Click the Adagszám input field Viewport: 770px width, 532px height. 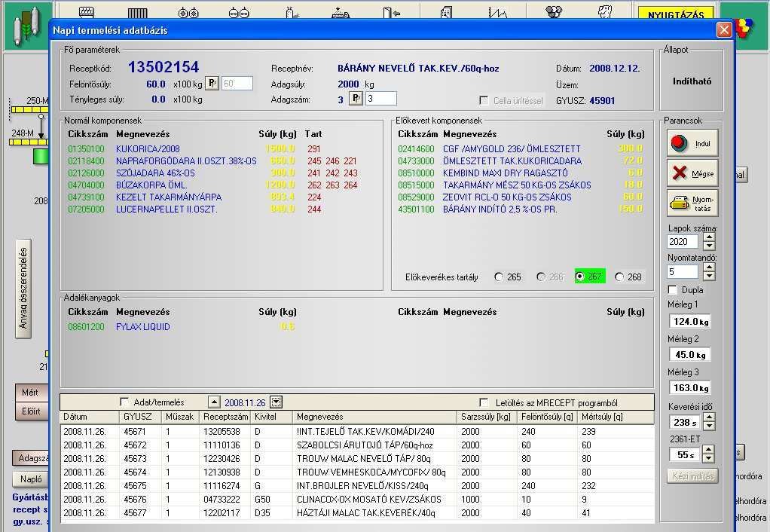point(380,99)
